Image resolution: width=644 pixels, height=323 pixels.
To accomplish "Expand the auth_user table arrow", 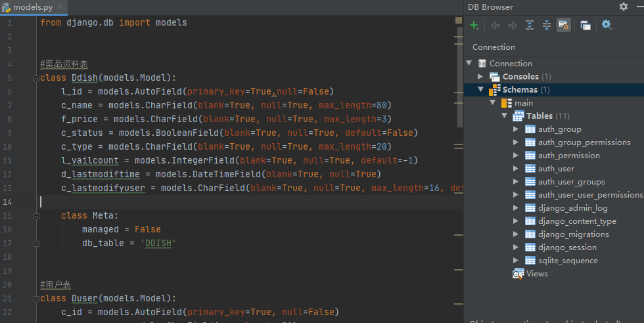I will [516, 168].
